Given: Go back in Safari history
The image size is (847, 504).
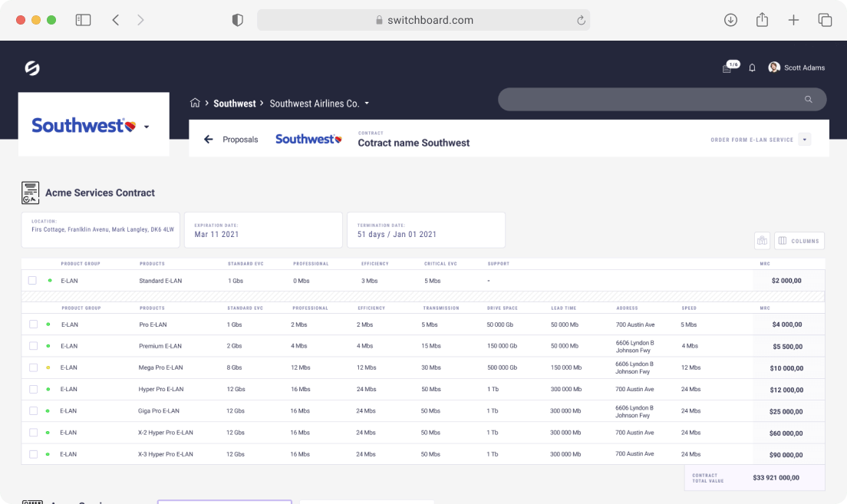Looking at the screenshot, I should click(x=116, y=20).
